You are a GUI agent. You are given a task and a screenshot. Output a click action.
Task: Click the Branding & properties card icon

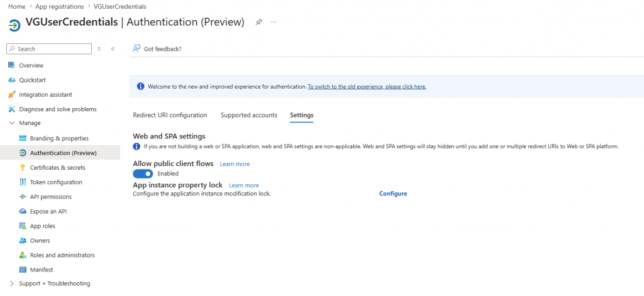click(23, 138)
